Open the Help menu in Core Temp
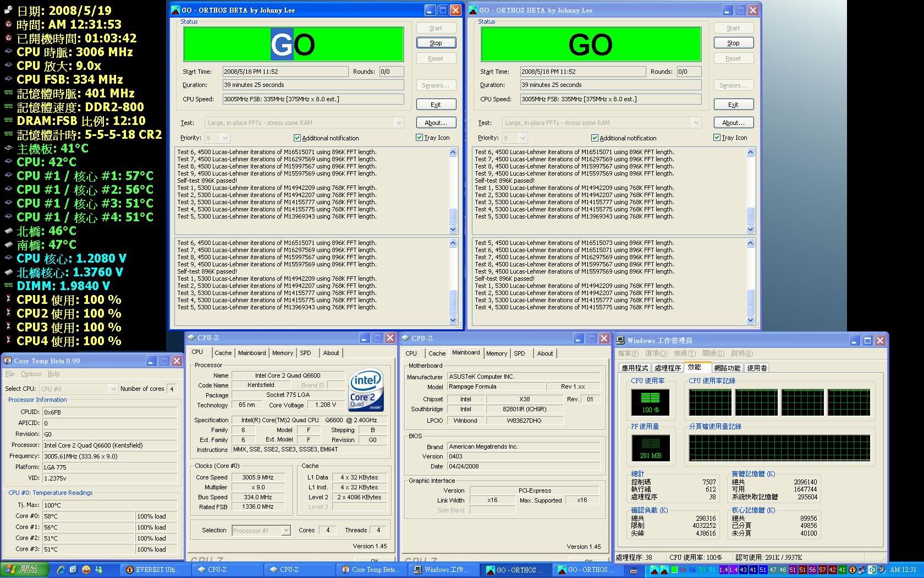 [x=53, y=374]
